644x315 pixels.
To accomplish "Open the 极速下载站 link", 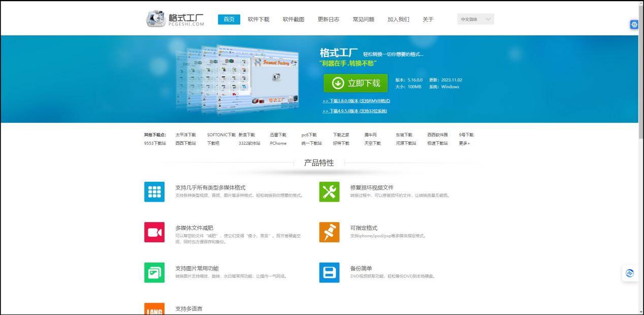I will click(x=438, y=143).
